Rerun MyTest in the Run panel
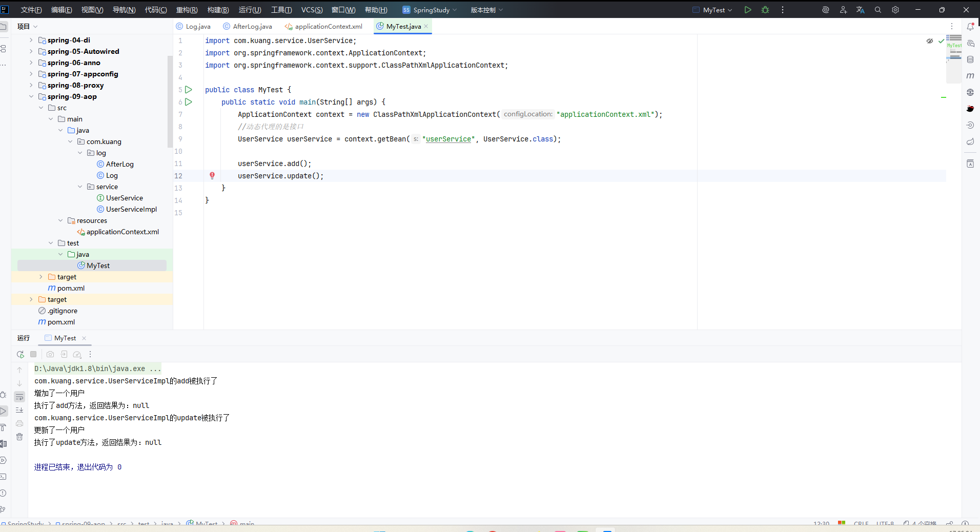 click(x=21, y=354)
